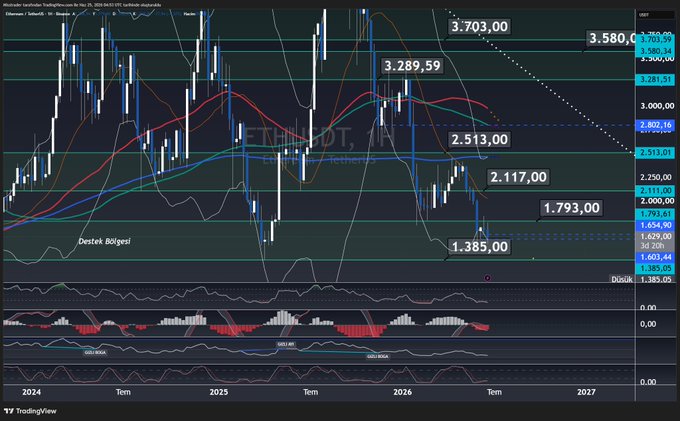Click the 2025 label on time axis
The width and height of the screenshot is (680, 421).
(219, 392)
